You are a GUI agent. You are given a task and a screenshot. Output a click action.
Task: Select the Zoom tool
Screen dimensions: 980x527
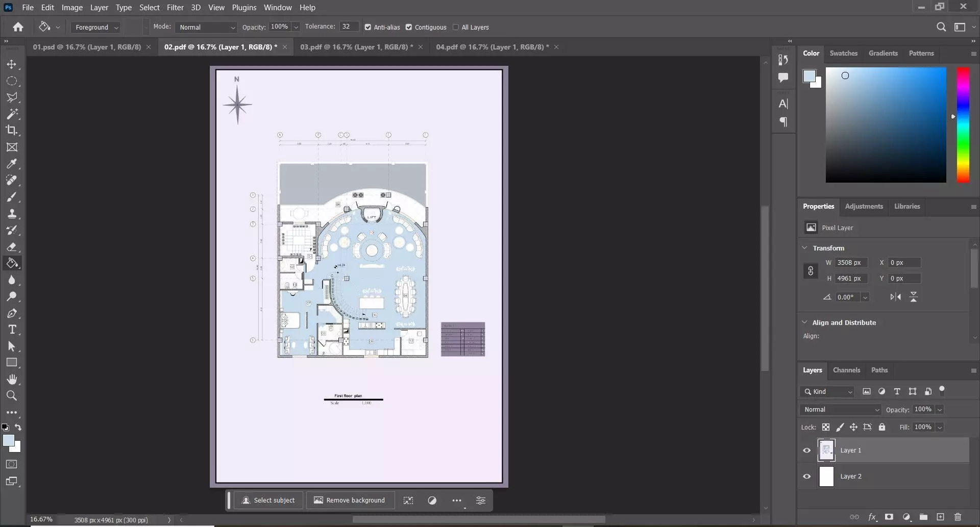(12, 395)
